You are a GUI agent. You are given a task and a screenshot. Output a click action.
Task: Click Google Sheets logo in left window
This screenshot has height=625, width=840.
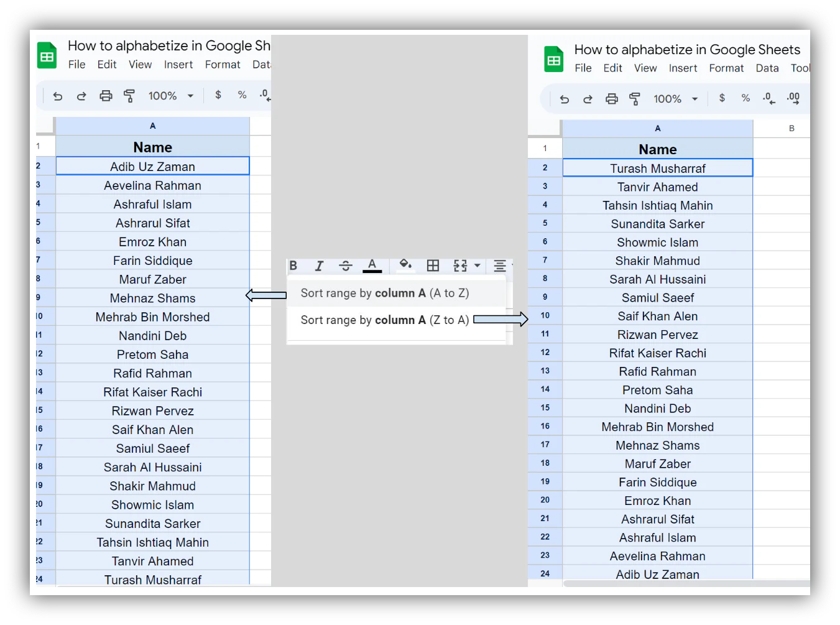coord(47,55)
